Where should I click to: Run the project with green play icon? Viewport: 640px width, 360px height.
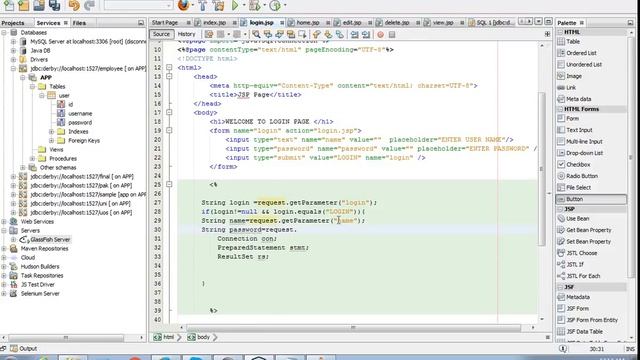coord(235,5)
